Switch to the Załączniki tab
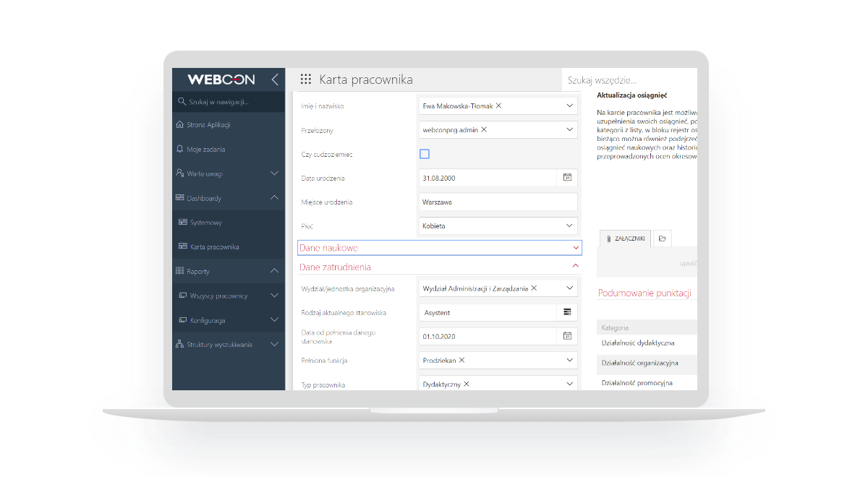 pyautogui.click(x=624, y=238)
